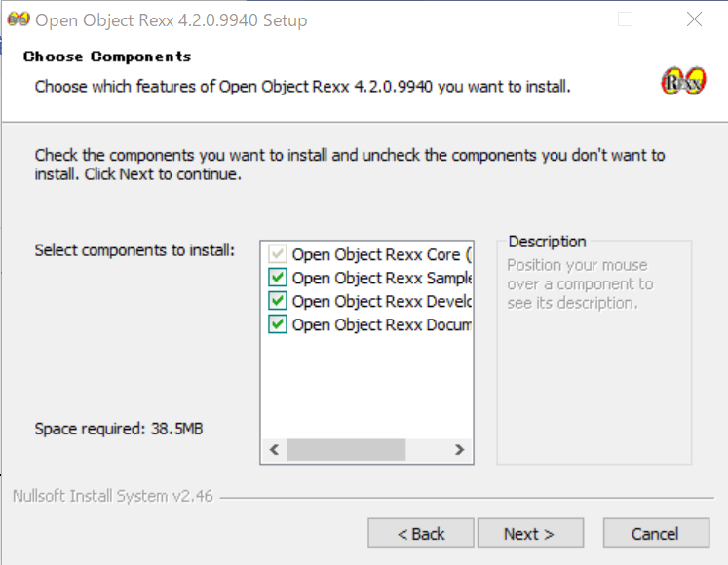Toggle Open Object Rexx Documentation checkbox
This screenshot has height=565, width=728.
[278, 324]
